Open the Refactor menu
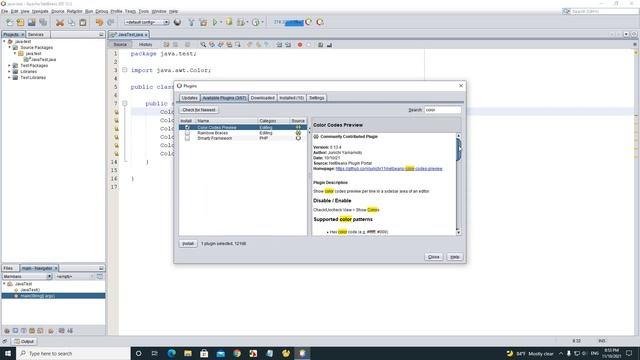 pyautogui.click(x=74, y=11)
